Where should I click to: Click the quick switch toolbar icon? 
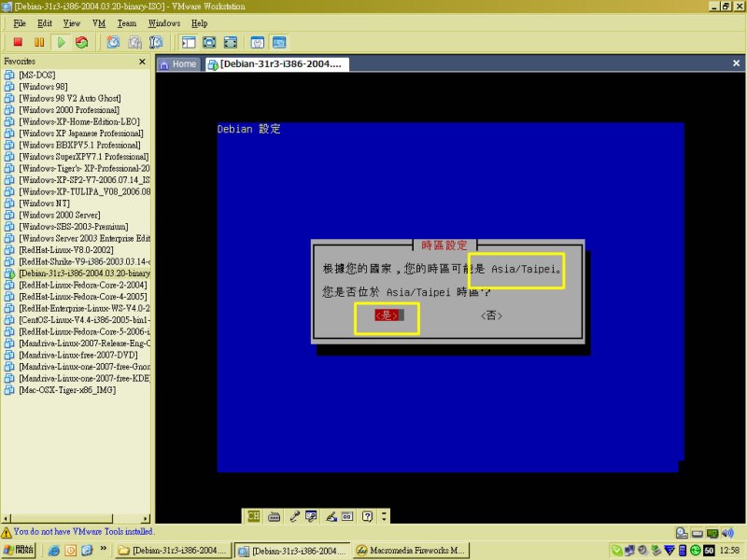[231, 42]
